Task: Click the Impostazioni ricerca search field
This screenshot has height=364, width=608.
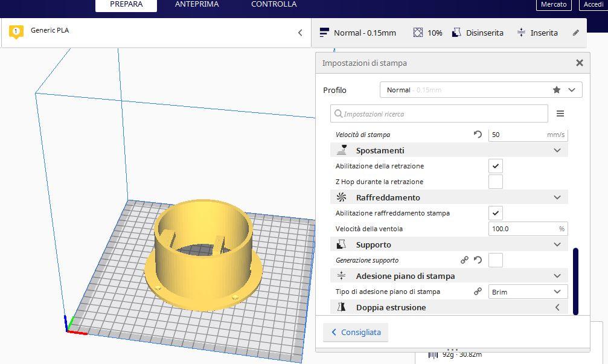Action: click(x=439, y=113)
